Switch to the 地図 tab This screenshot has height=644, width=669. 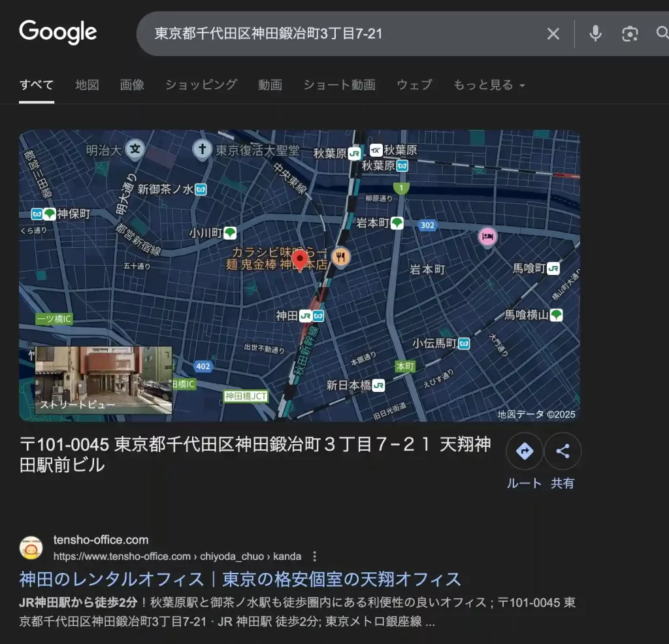tap(87, 85)
